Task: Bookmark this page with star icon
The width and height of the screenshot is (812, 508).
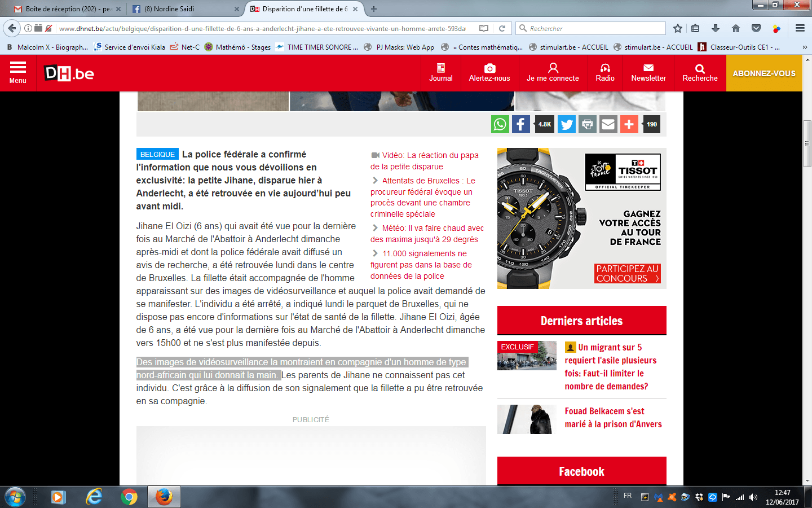Action: click(x=678, y=28)
